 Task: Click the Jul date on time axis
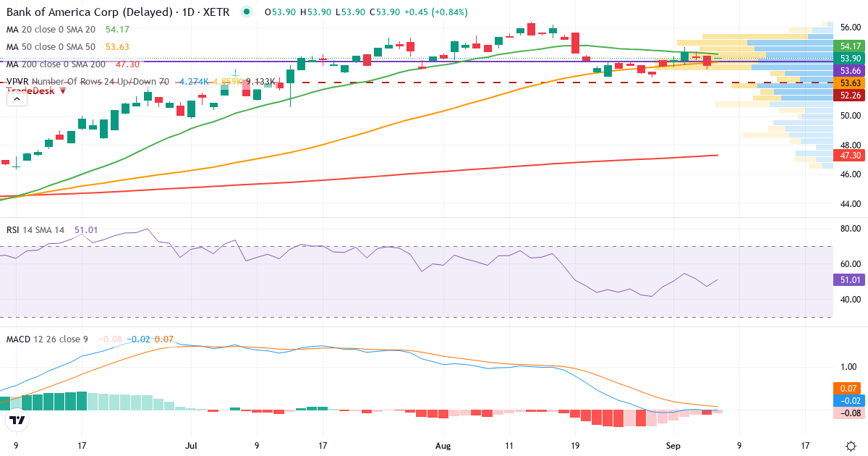pos(191,446)
